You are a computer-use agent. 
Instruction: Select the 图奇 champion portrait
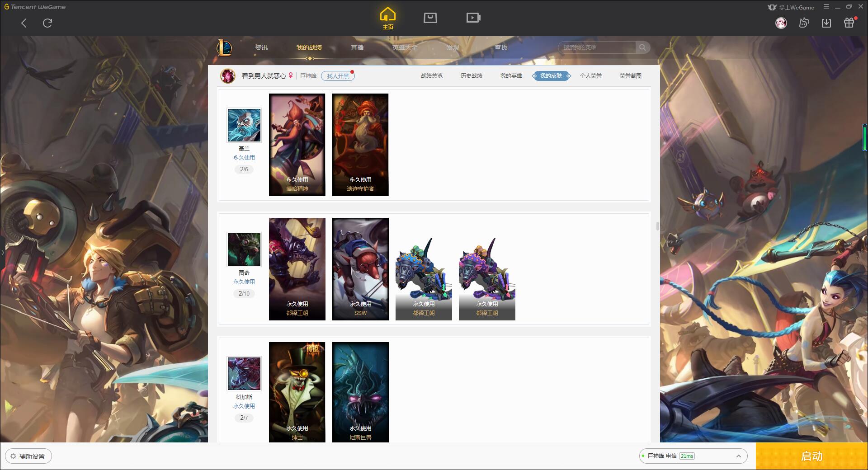244,249
